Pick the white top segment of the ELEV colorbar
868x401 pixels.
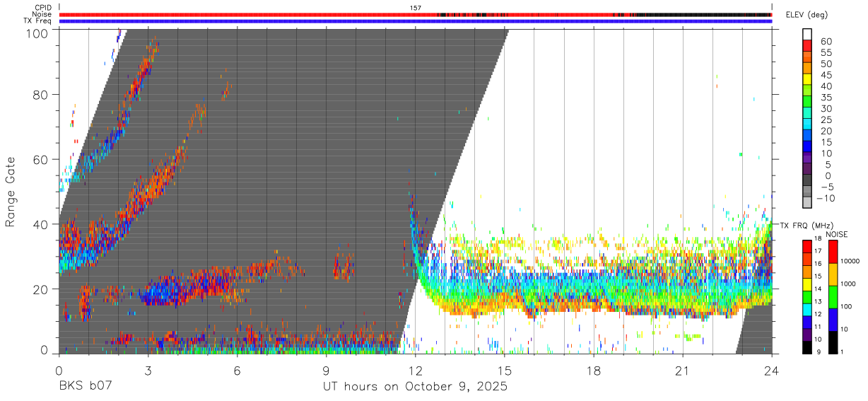pyautogui.click(x=807, y=35)
